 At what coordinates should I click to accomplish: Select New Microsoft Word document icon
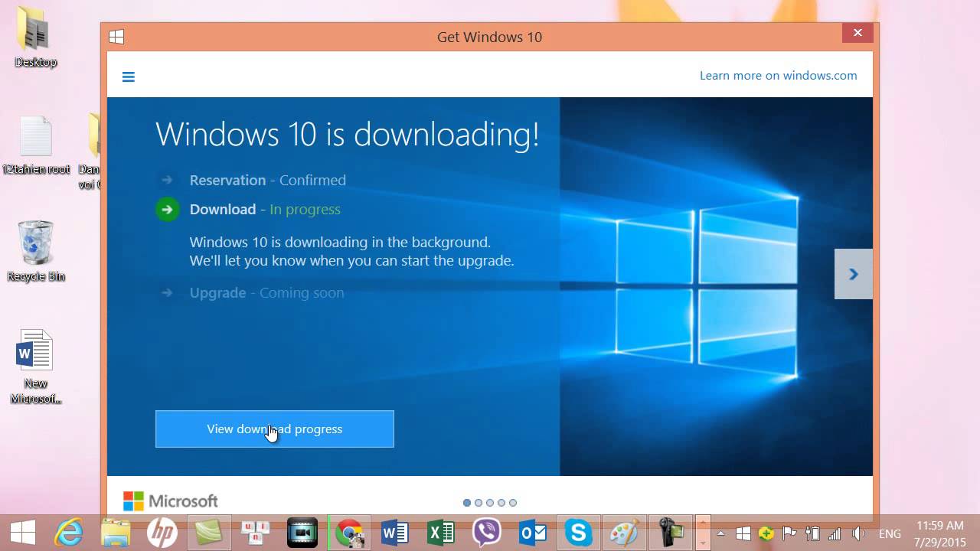(x=35, y=367)
